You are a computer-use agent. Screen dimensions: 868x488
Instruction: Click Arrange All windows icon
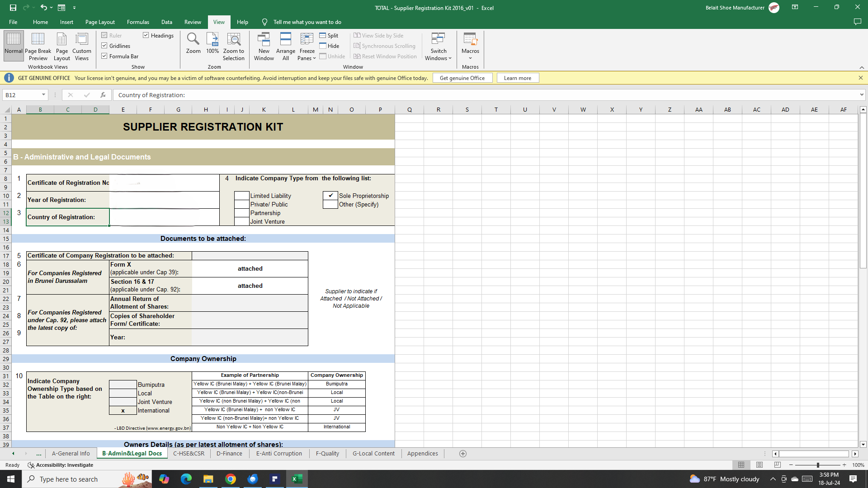click(285, 40)
